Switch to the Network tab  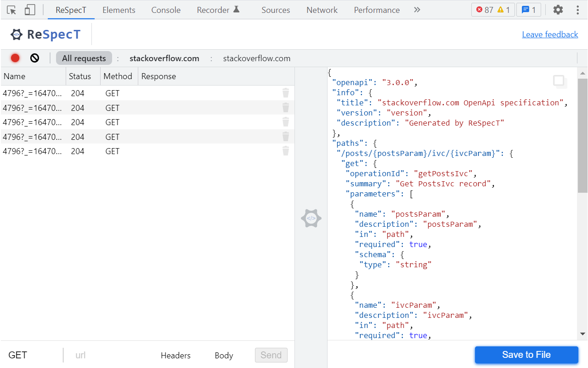(x=322, y=10)
